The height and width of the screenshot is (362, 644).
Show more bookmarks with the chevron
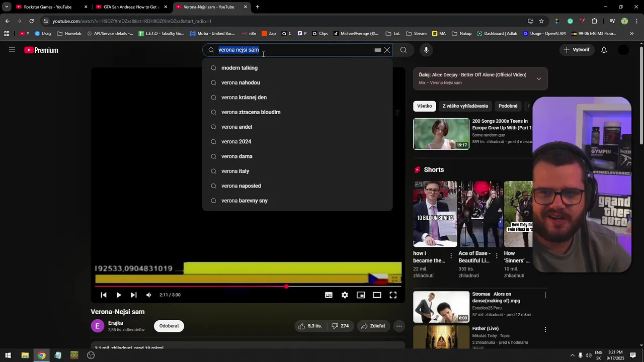click(632, 34)
